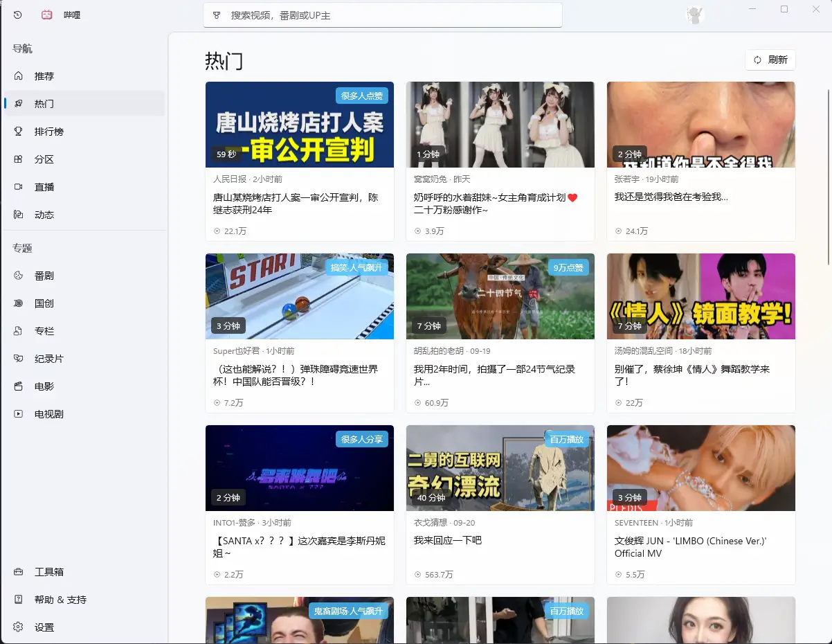Click the 设置 gear icon
This screenshot has width=832, height=644.
(19, 627)
